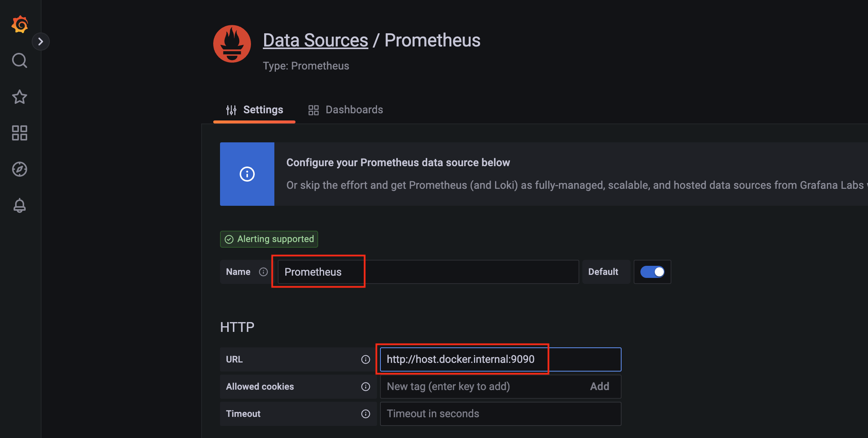This screenshot has height=438, width=868.
Task: Click the 'URL' label
Action: click(x=234, y=359)
